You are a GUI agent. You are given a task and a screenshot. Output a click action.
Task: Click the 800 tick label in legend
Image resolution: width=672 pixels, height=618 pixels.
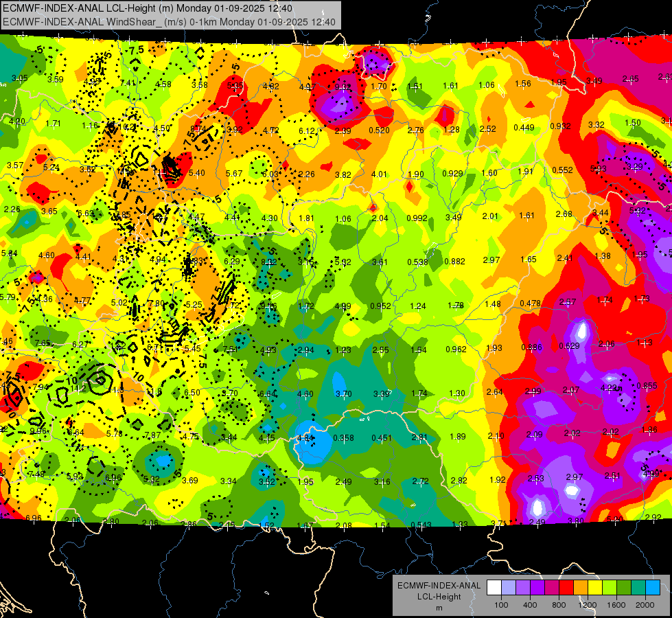pos(559,605)
